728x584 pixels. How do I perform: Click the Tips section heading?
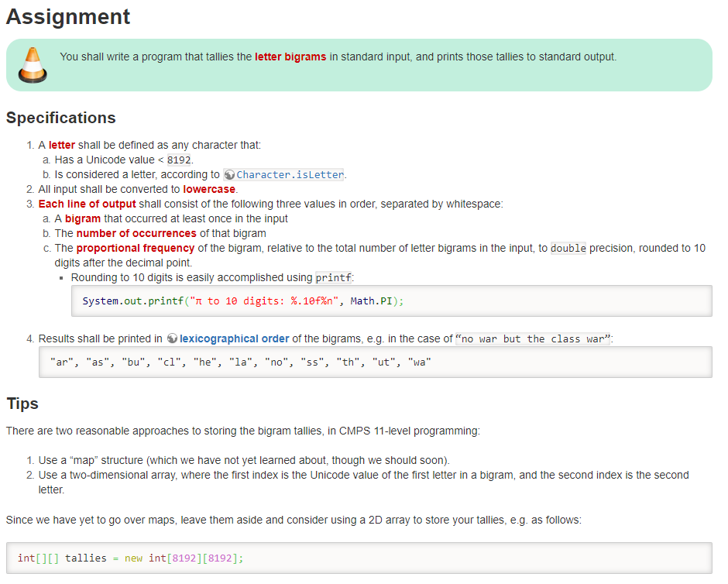tap(22, 404)
